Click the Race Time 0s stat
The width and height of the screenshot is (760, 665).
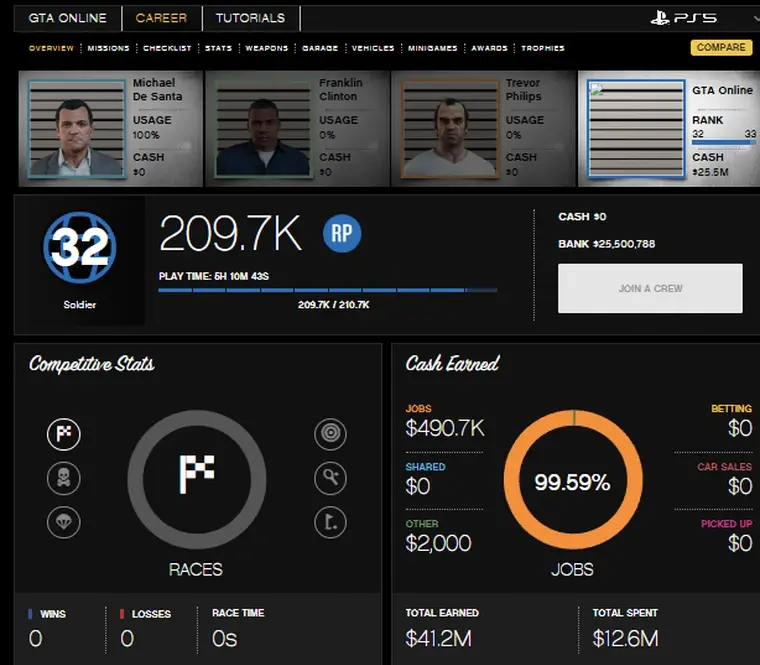tap(224, 638)
